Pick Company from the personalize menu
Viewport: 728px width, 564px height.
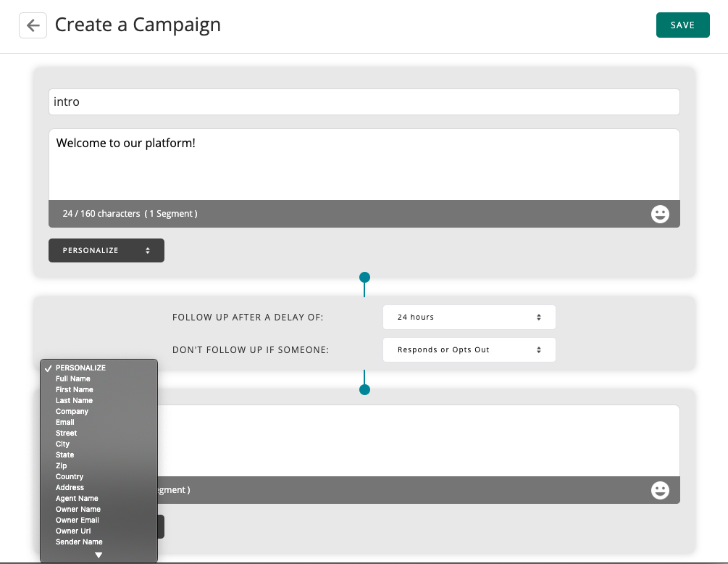72,412
